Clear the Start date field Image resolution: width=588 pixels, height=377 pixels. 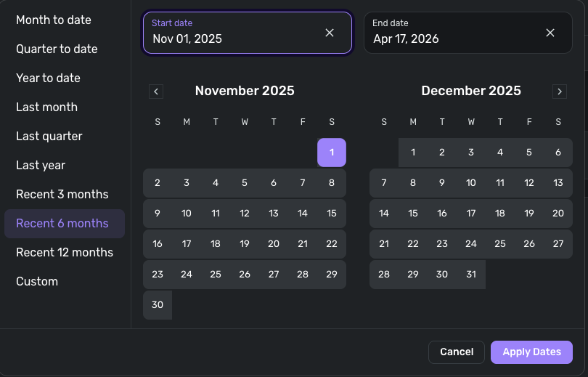tap(330, 33)
